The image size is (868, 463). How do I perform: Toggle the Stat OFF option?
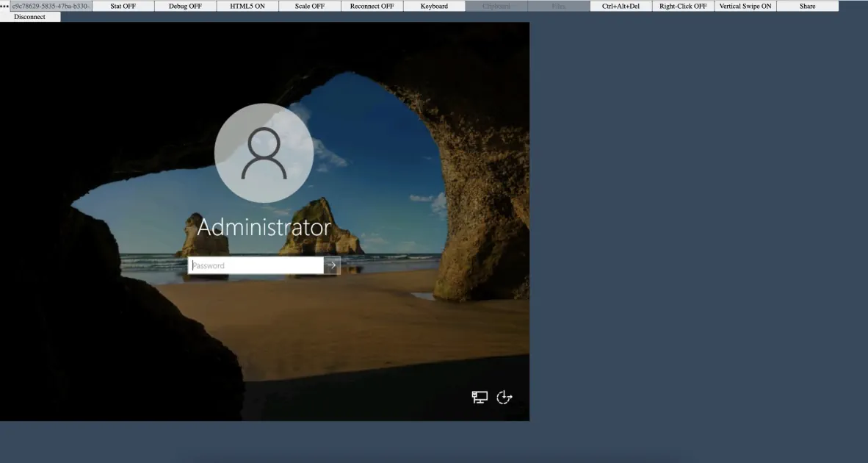[x=123, y=6]
